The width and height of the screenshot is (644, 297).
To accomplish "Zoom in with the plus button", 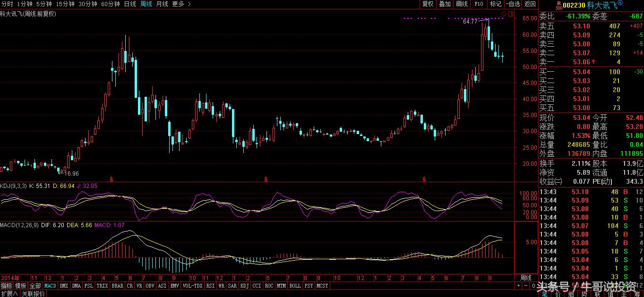I will (x=519, y=286).
